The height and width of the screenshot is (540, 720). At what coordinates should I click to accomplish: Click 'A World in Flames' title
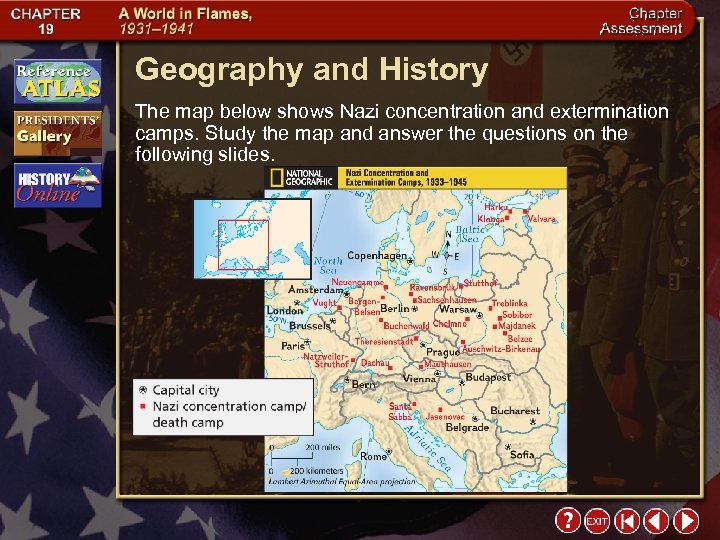coord(185,14)
